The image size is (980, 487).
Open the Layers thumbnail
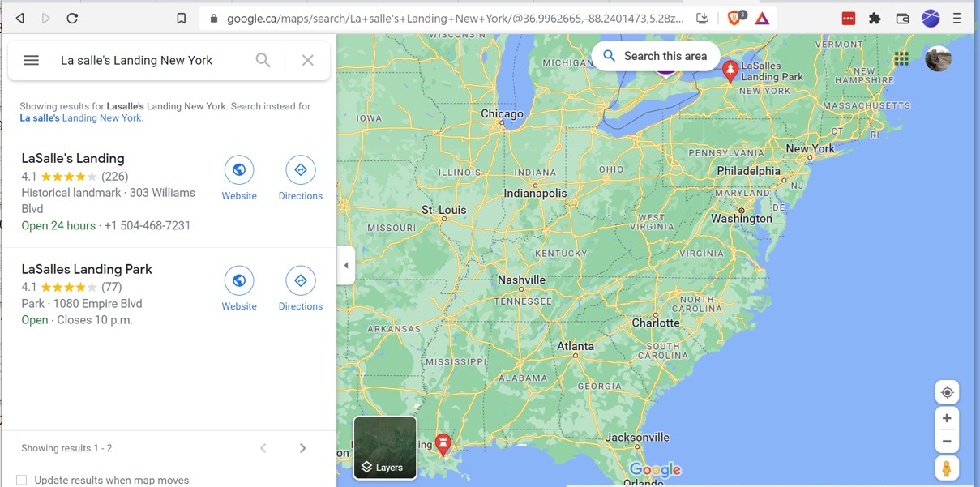click(x=385, y=447)
